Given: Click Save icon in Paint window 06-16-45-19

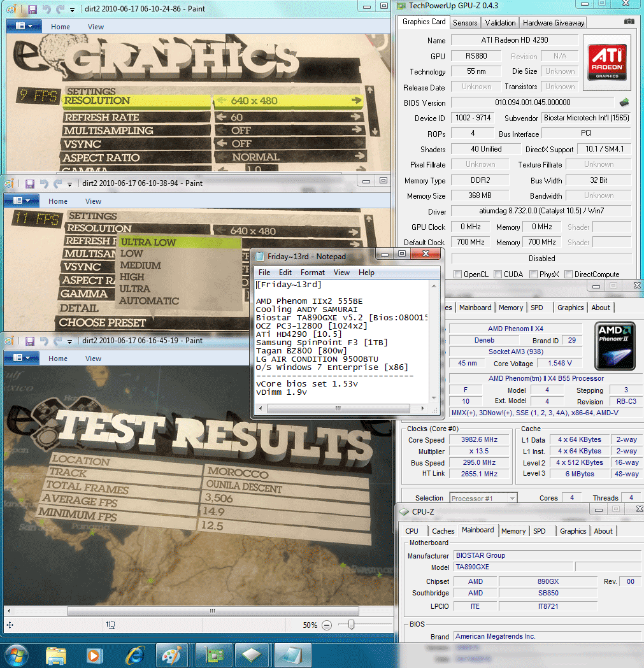Looking at the screenshot, I should (30, 341).
